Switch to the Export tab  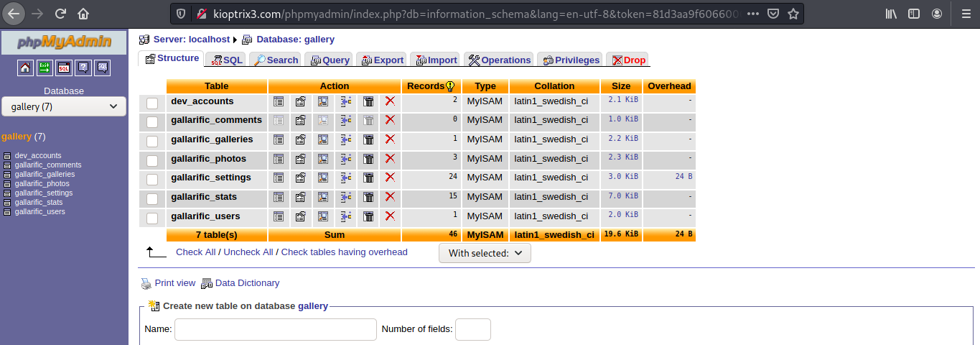click(381, 60)
